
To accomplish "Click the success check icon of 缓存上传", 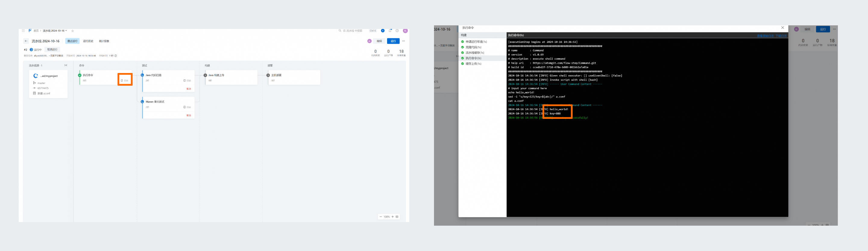I will 463,64.
